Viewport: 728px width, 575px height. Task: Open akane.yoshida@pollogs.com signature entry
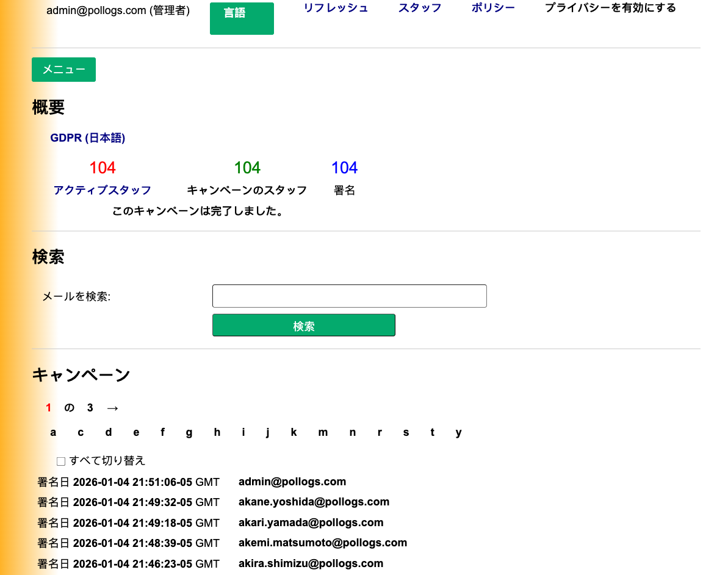point(313,502)
